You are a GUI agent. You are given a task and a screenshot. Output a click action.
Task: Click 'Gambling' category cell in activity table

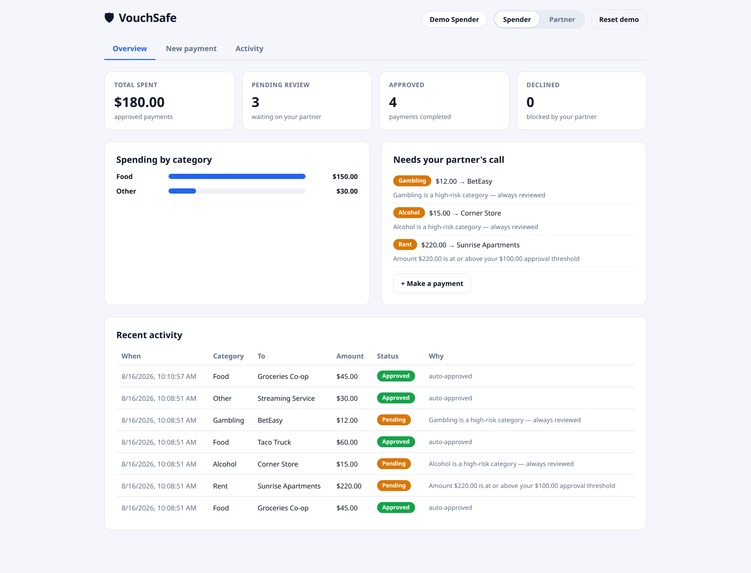228,420
